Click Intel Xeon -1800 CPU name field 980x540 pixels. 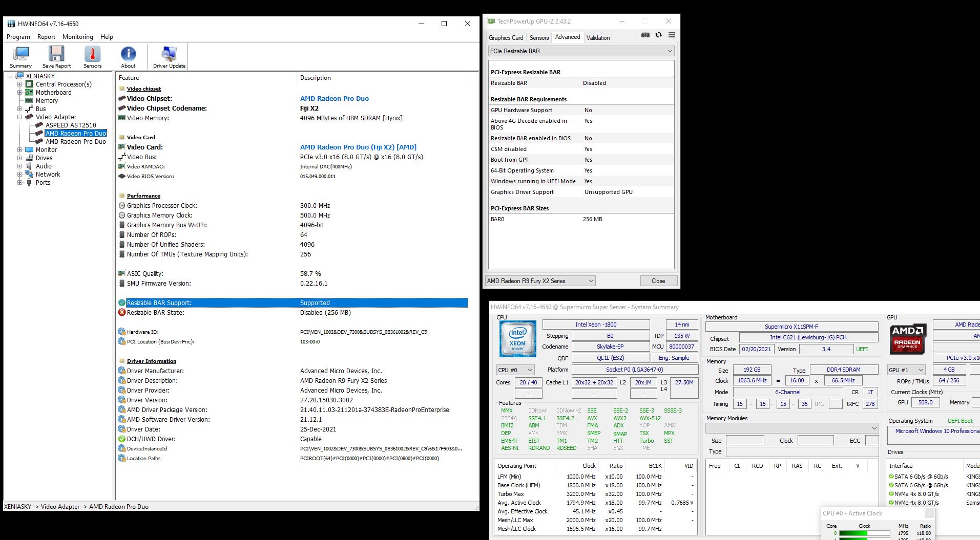[596, 325]
